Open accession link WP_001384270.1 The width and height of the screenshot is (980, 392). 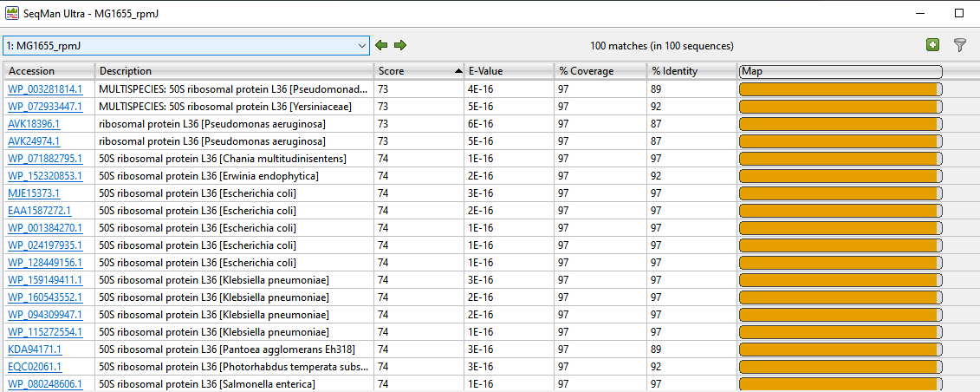(45, 227)
